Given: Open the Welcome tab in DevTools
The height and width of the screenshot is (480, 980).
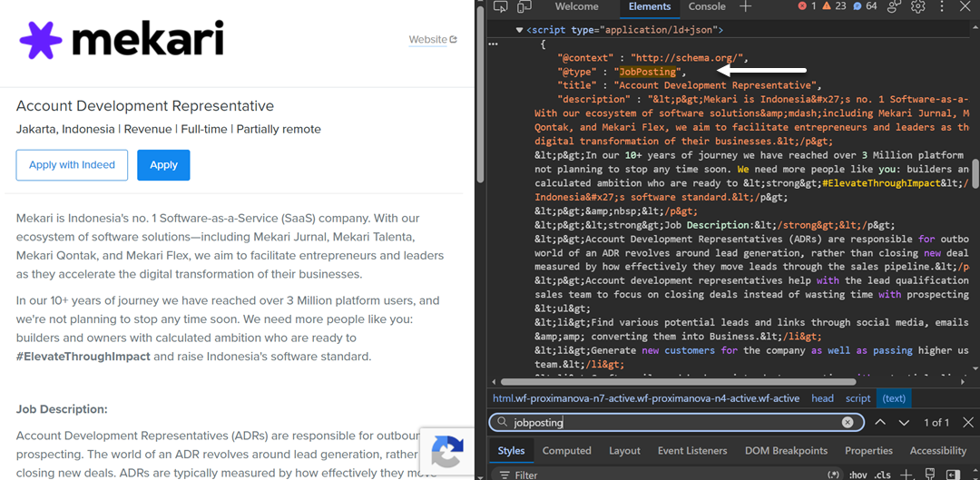Looking at the screenshot, I should [x=576, y=7].
